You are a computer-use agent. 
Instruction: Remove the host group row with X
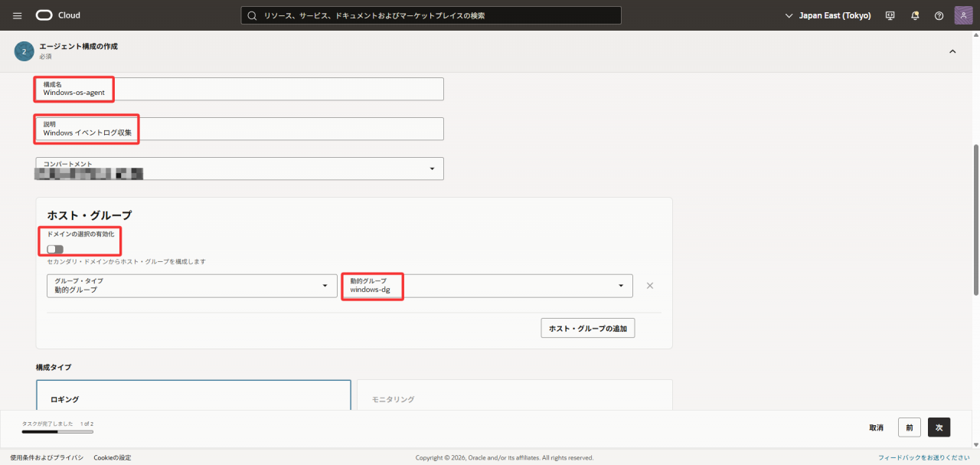pos(650,286)
